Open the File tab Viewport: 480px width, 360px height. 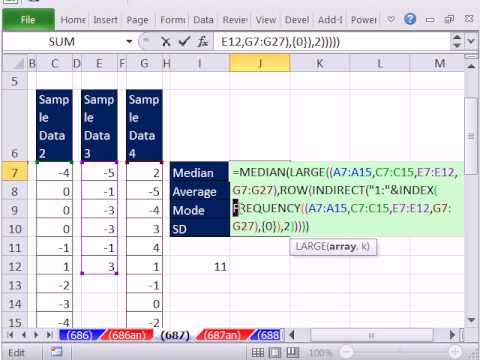(x=28, y=20)
